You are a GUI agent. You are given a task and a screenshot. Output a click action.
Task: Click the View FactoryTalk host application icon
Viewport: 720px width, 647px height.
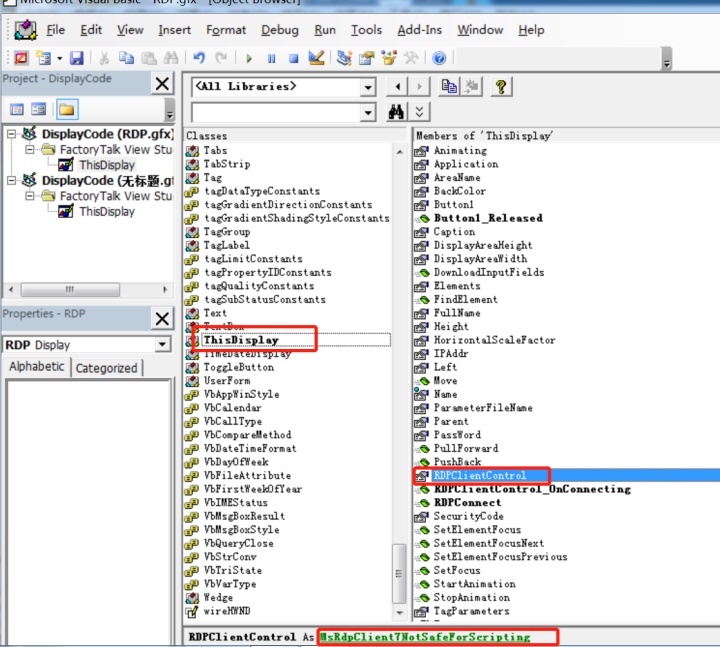click(x=21, y=58)
